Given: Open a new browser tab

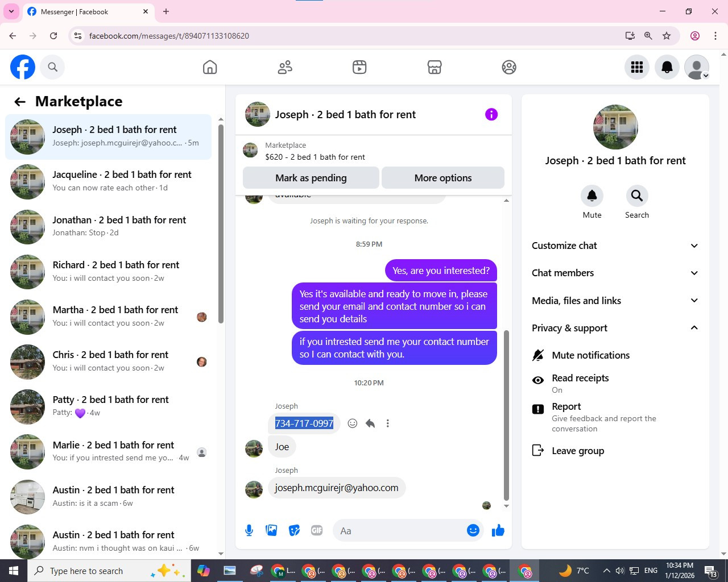Looking at the screenshot, I should (x=166, y=11).
